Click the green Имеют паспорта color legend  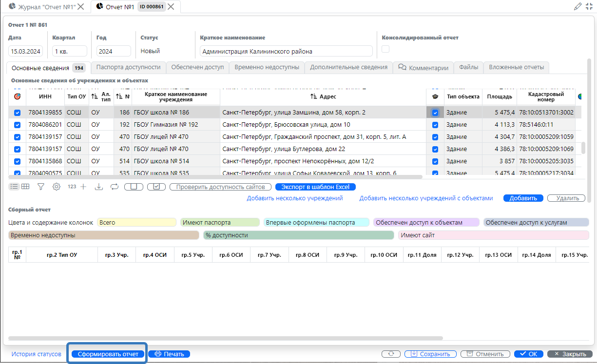point(220,222)
